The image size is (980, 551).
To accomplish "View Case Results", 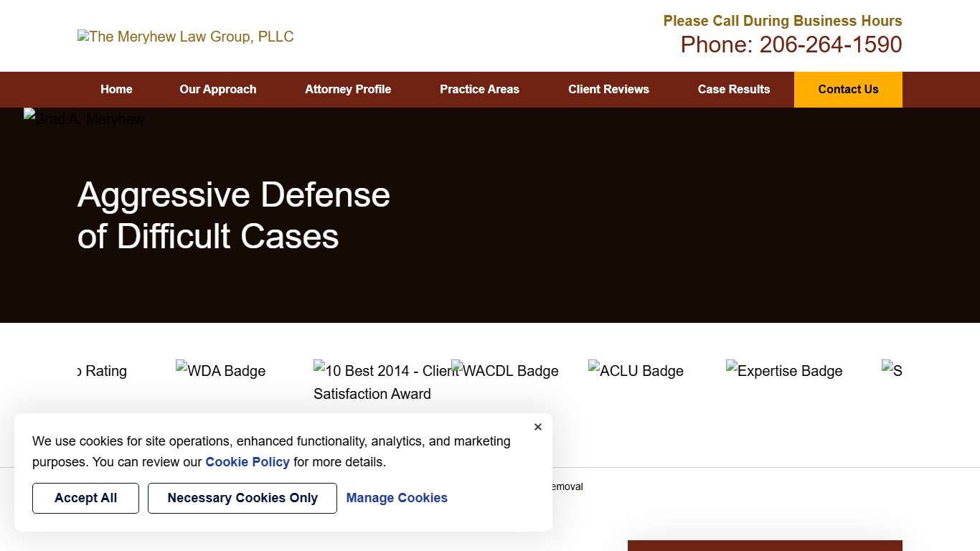I will coord(734,89).
